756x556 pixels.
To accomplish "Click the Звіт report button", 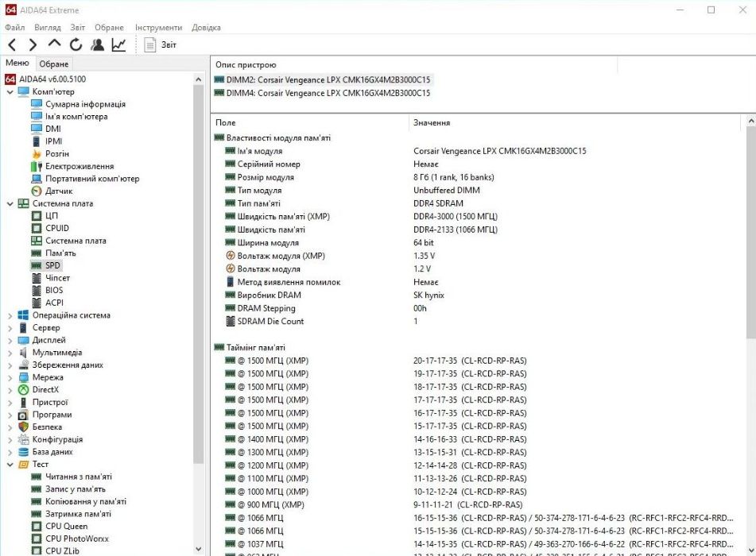I will (x=161, y=44).
